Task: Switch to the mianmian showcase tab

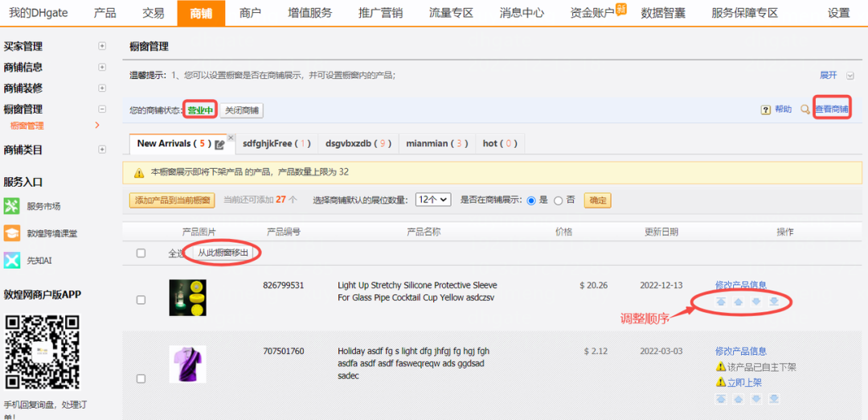Action: point(437,143)
